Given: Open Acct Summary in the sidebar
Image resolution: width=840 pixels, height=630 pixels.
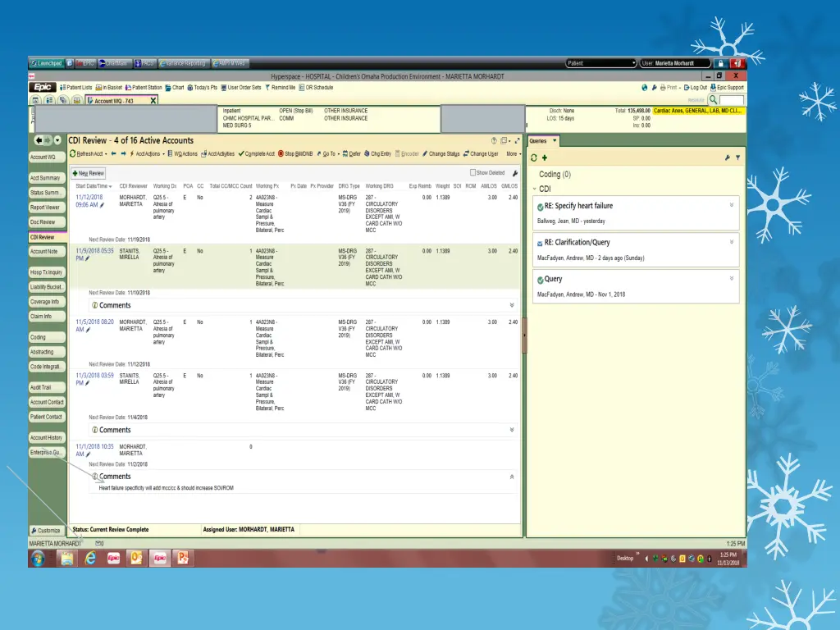Looking at the screenshot, I should pyautogui.click(x=47, y=178).
